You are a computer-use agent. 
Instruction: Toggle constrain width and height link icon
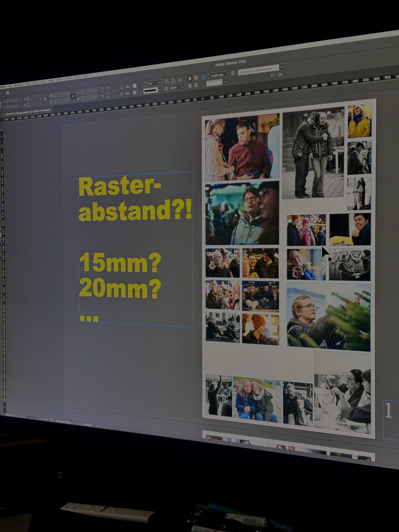pos(45,99)
